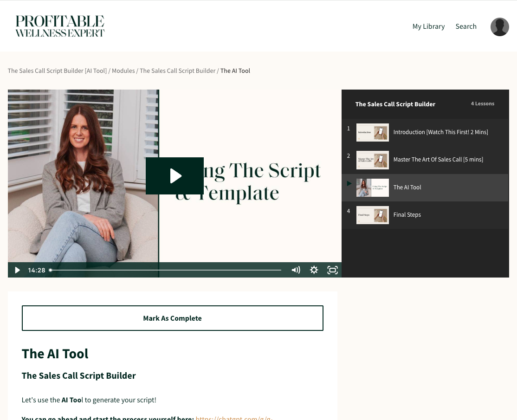Click the Introduction lesson thumbnail image
Viewport: 517px width, 420px height.
coord(372,132)
